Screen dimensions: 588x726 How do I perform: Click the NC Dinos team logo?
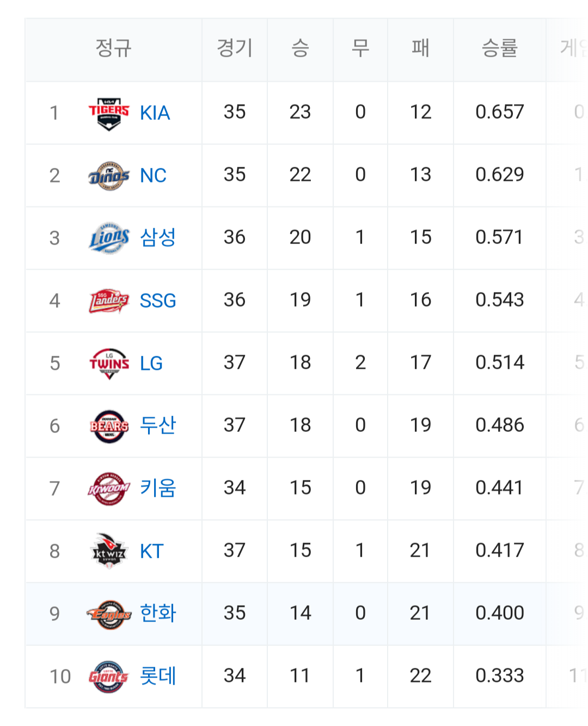click(x=109, y=176)
